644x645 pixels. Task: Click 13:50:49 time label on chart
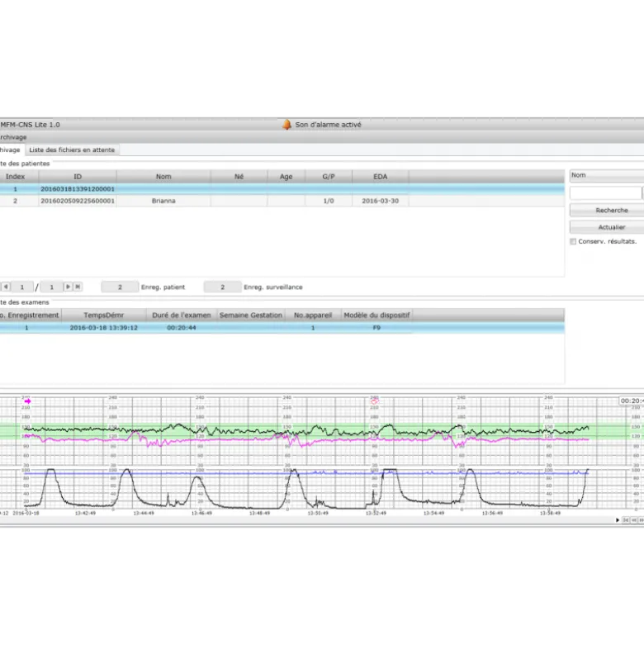point(318,514)
